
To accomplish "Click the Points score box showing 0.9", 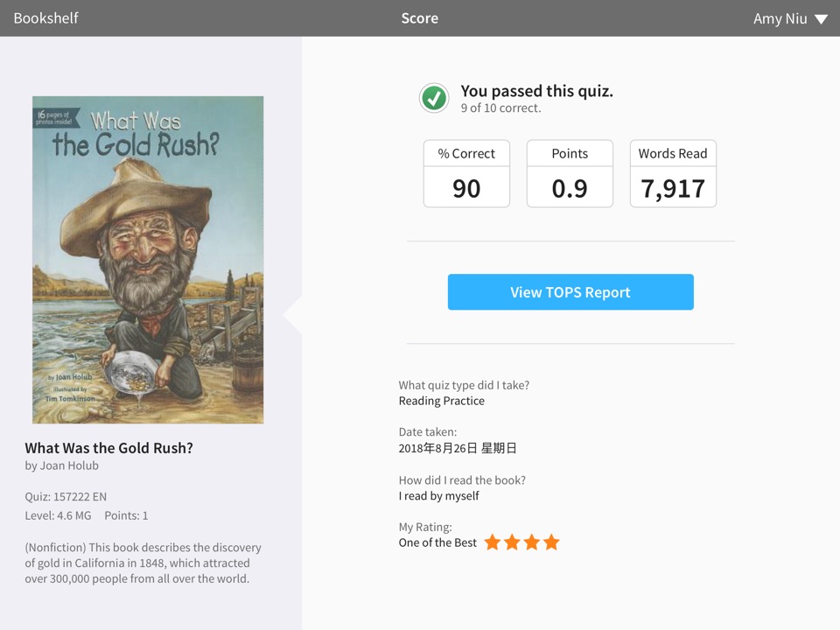I will pos(570,173).
